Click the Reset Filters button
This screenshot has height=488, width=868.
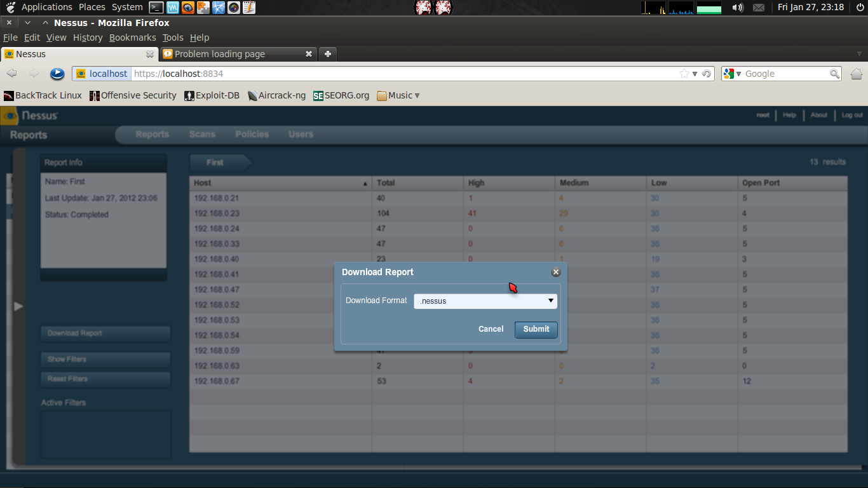tap(105, 379)
